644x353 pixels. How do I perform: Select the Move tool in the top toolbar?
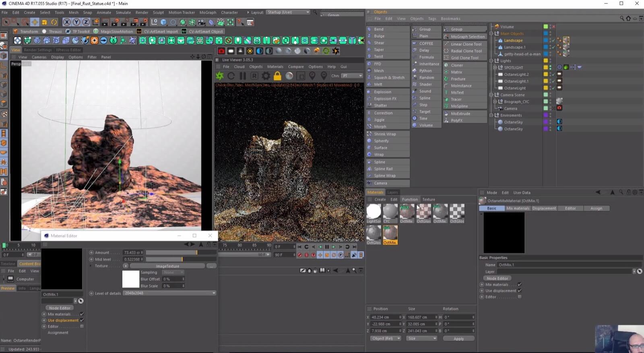coord(35,22)
